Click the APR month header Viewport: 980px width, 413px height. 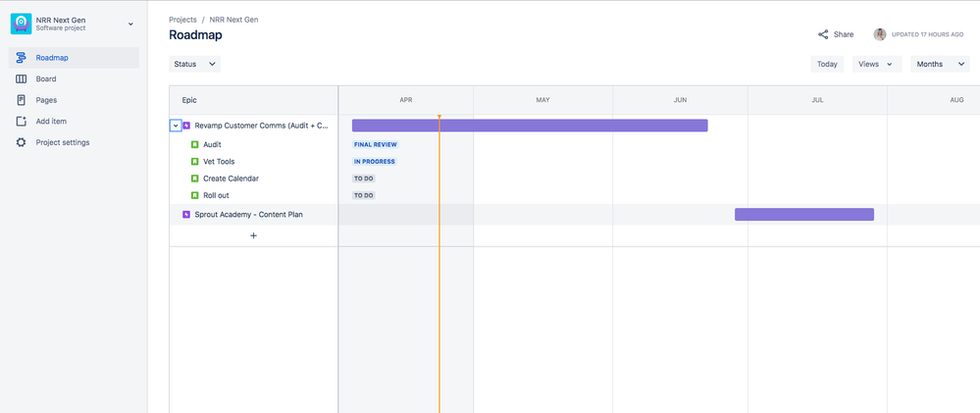click(406, 100)
